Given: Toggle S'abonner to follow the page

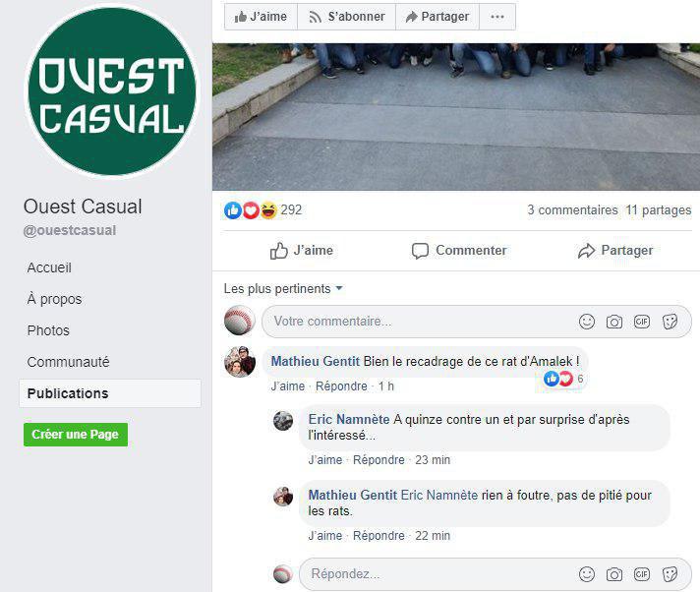Looking at the screenshot, I should click(346, 17).
